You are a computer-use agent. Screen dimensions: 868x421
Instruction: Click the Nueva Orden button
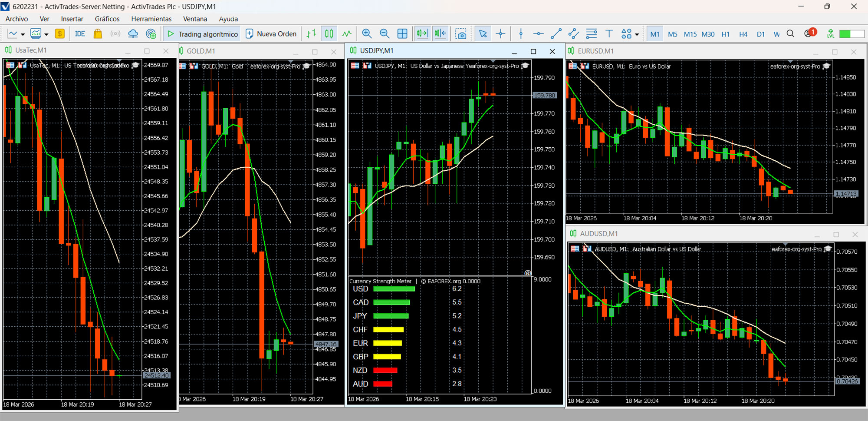(x=271, y=34)
